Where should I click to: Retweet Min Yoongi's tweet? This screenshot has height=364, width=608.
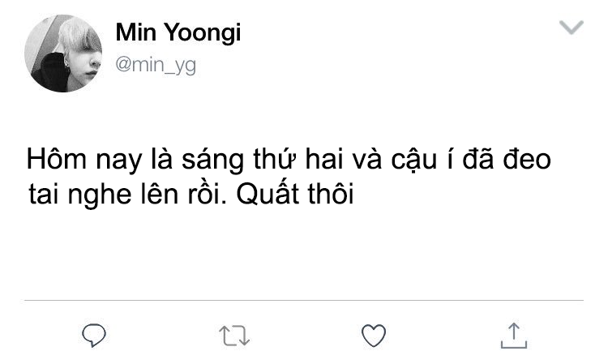click(234, 336)
